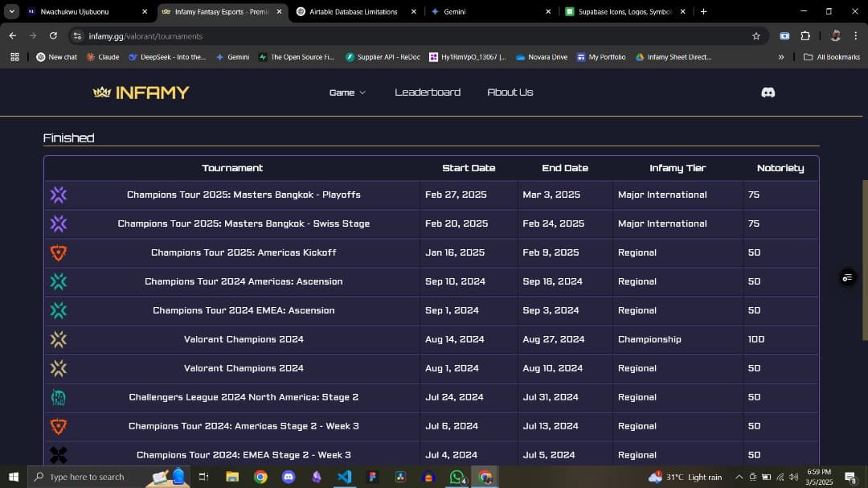
Task: Open the DeepSeek bookmark
Action: pyautogui.click(x=166, y=57)
